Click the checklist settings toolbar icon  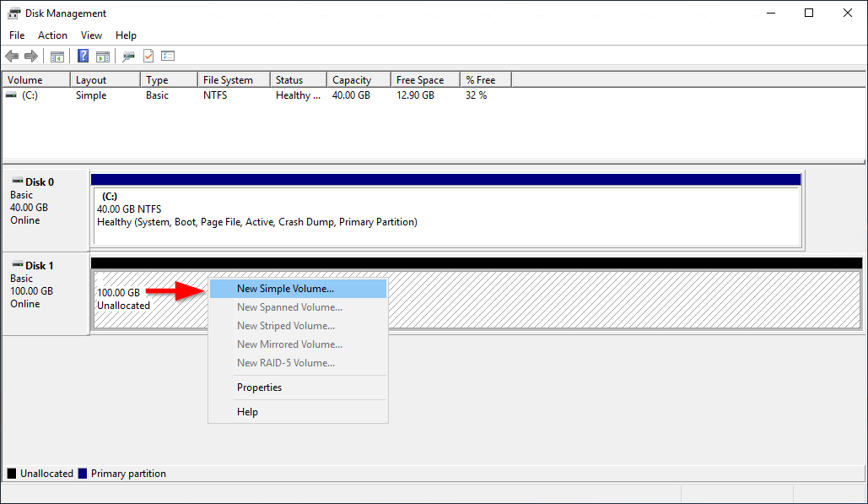[168, 57]
